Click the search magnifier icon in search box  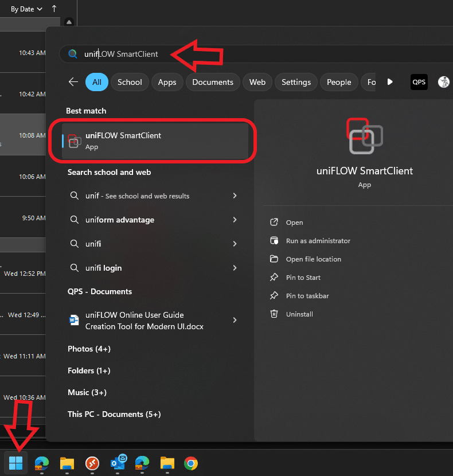coord(73,54)
